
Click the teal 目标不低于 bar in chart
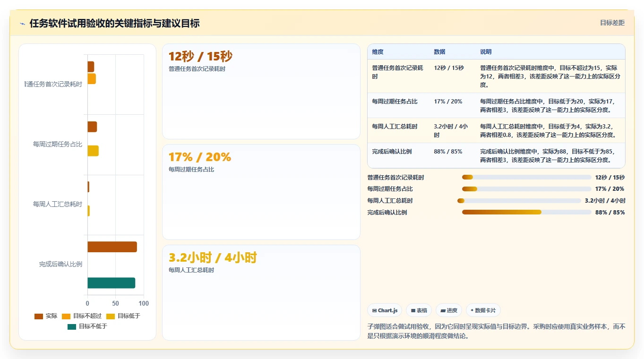[111, 283]
